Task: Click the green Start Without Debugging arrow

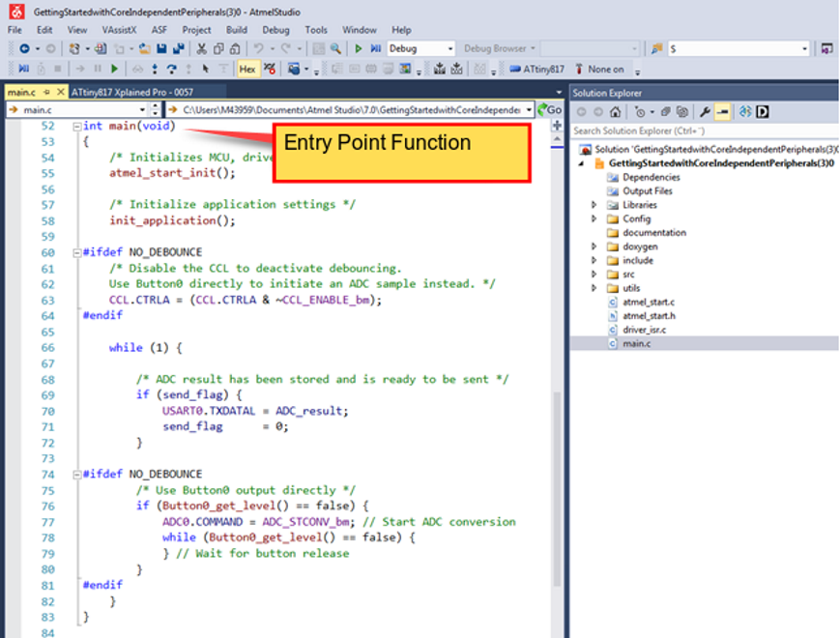Action: tap(359, 48)
